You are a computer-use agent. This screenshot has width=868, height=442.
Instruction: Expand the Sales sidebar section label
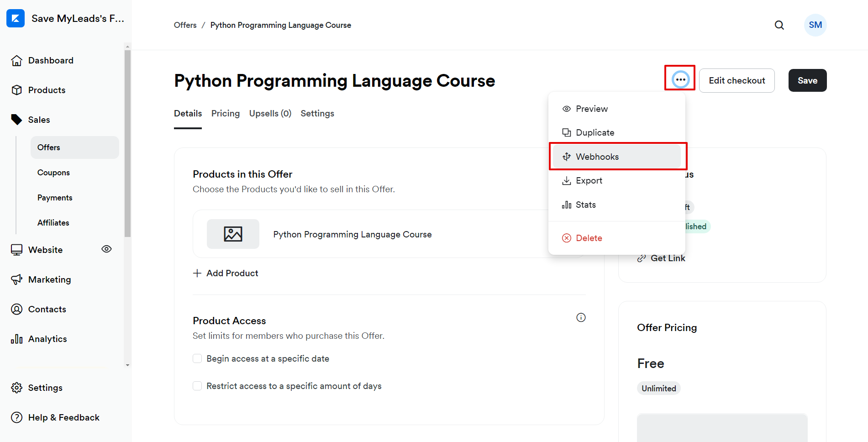[x=39, y=120]
